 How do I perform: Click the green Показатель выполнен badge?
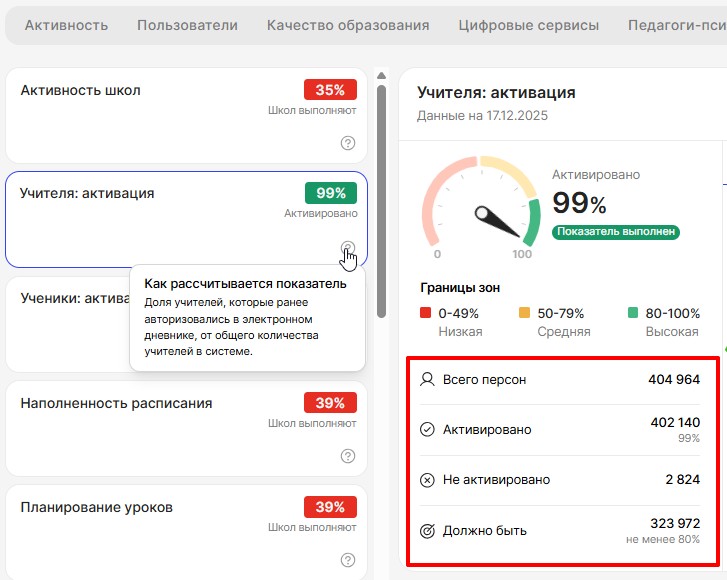616,232
